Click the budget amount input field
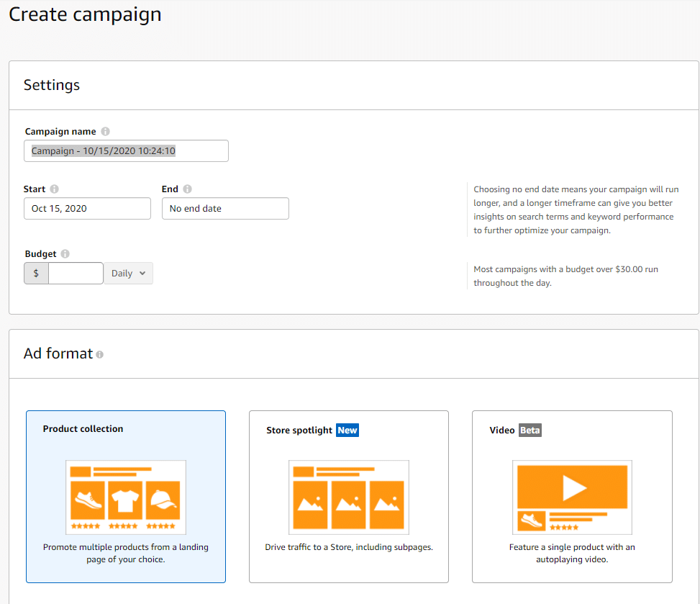This screenshot has width=700, height=604. 76,274
